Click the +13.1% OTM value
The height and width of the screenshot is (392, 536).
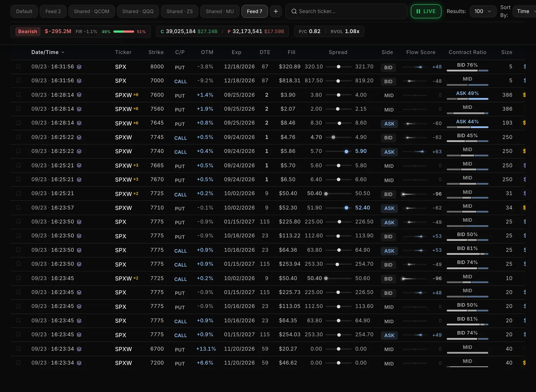point(206,349)
